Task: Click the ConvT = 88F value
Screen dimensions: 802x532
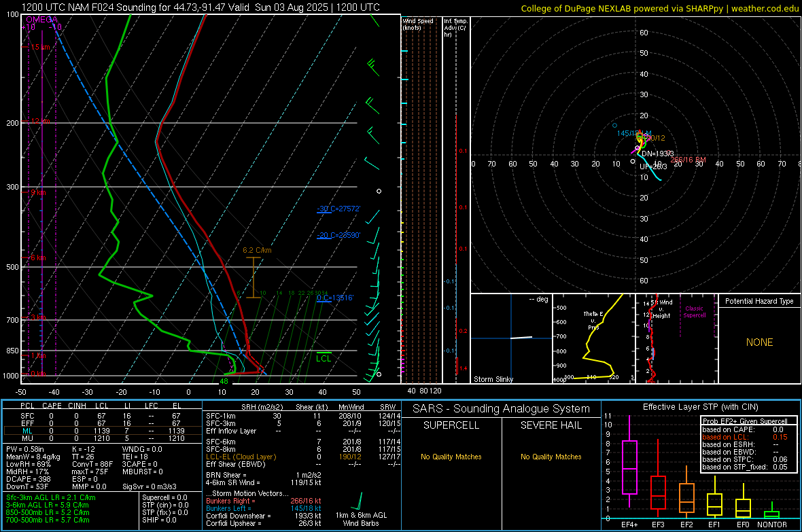Action: point(92,464)
